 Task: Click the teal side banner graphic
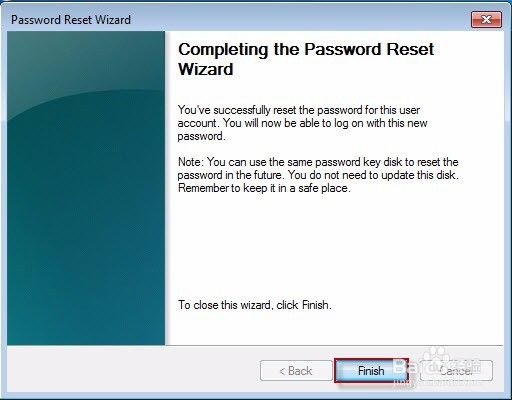click(x=86, y=188)
